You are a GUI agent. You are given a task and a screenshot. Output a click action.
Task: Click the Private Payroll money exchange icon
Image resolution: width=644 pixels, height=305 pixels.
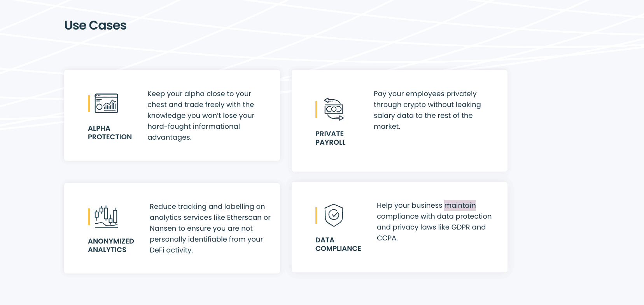click(x=334, y=109)
